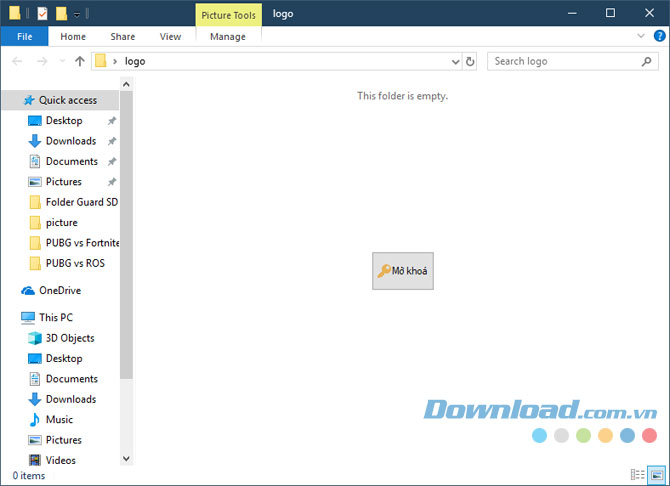Click the Properties quick access toolbar icon
Image resolution: width=670 pixels, height=486 pixels.
pyautogui.click(x=42, y=14)
